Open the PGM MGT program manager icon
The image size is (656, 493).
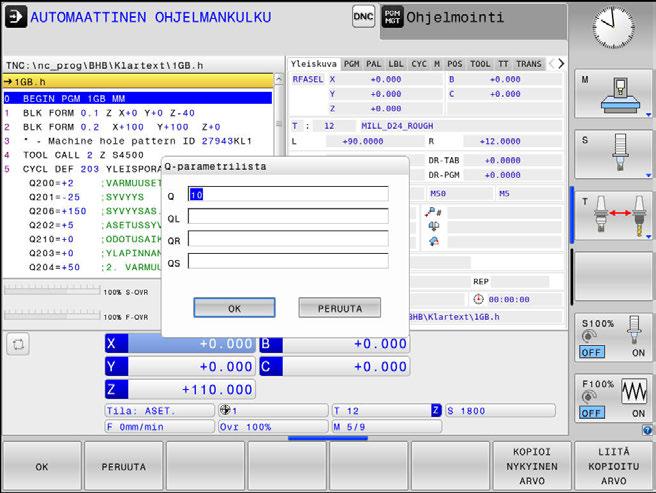pyautogui.click(x=392, y=17)
